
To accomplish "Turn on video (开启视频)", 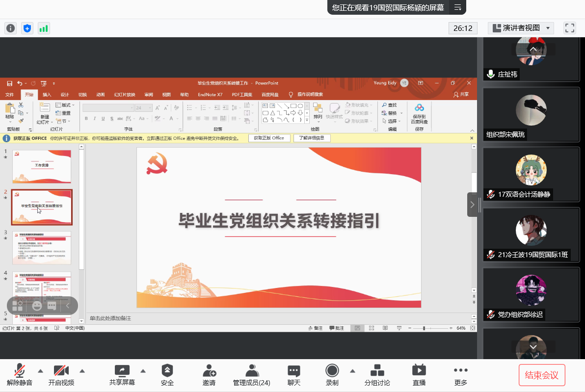I will [61, 375].
